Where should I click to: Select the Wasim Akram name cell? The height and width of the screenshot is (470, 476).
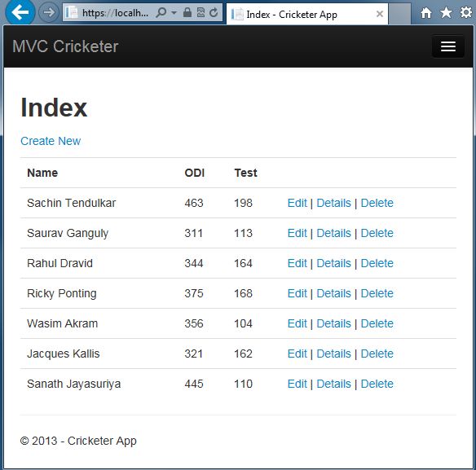point(62,323)
